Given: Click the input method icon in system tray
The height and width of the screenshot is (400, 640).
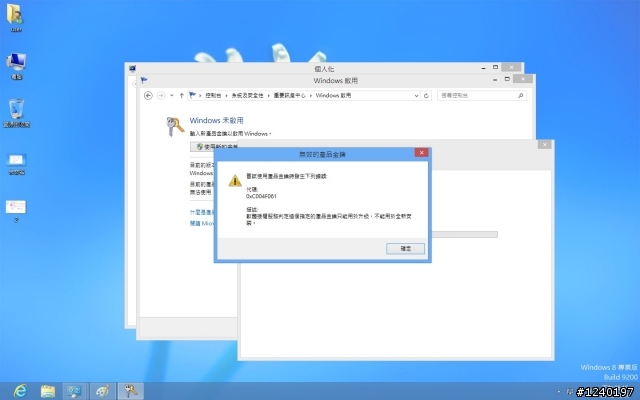Looking at the screenshot, I should point(570,392).
